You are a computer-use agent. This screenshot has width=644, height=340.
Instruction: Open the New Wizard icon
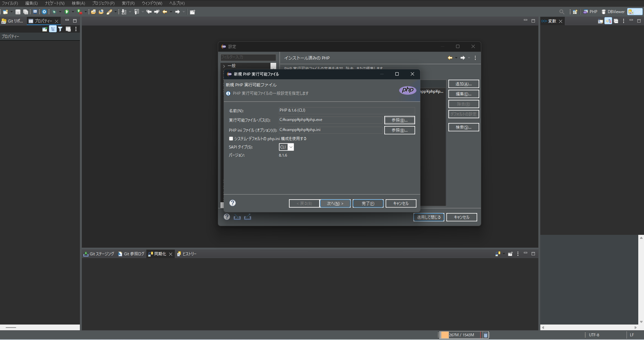(5, 12)
